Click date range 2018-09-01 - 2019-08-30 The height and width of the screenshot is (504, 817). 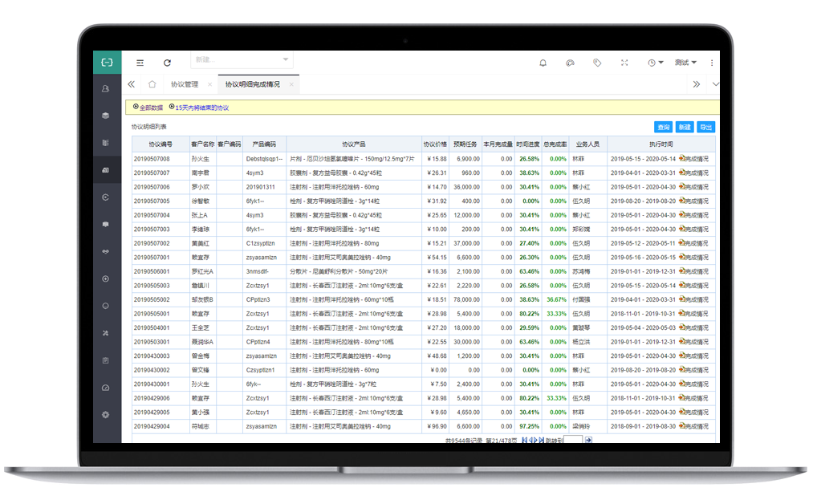coord(643,426)
